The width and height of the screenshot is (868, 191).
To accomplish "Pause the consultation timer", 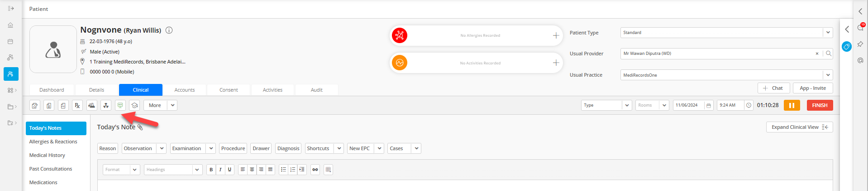I will point(792,105).
